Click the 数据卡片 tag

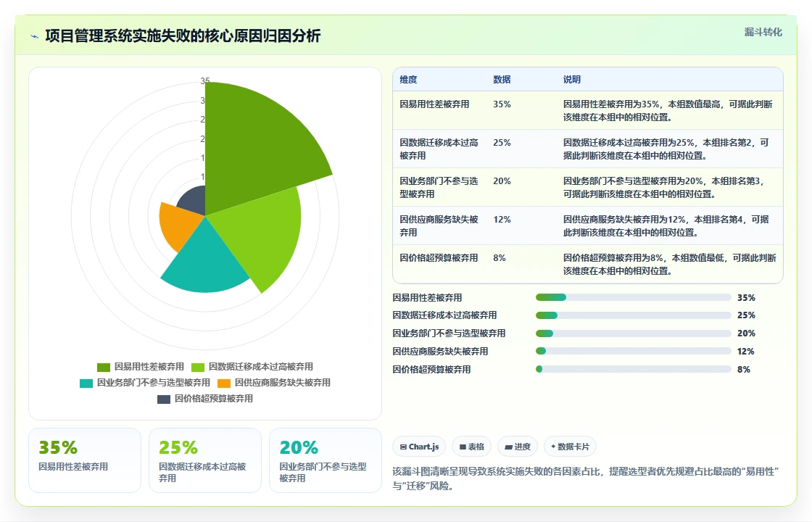coord(570,447)
